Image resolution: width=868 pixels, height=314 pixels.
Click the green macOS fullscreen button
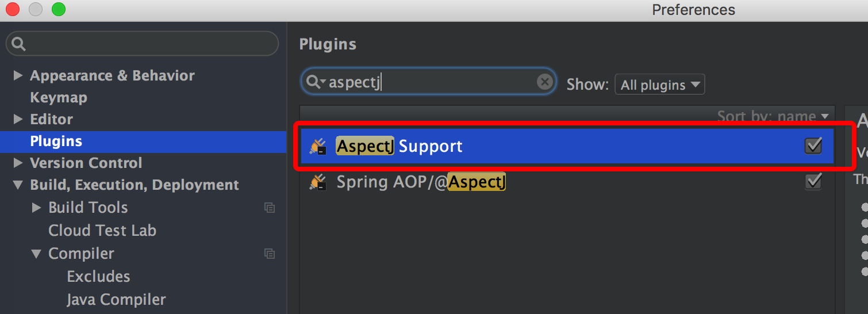[x=58, y=9]
